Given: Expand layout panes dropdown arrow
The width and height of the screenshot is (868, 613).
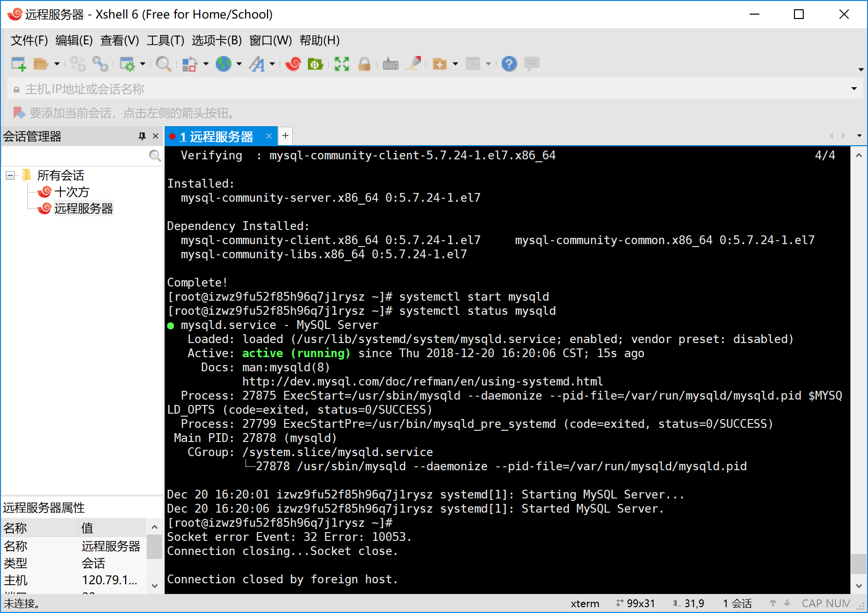Looking at the screenshot, I should coord(489,64).
